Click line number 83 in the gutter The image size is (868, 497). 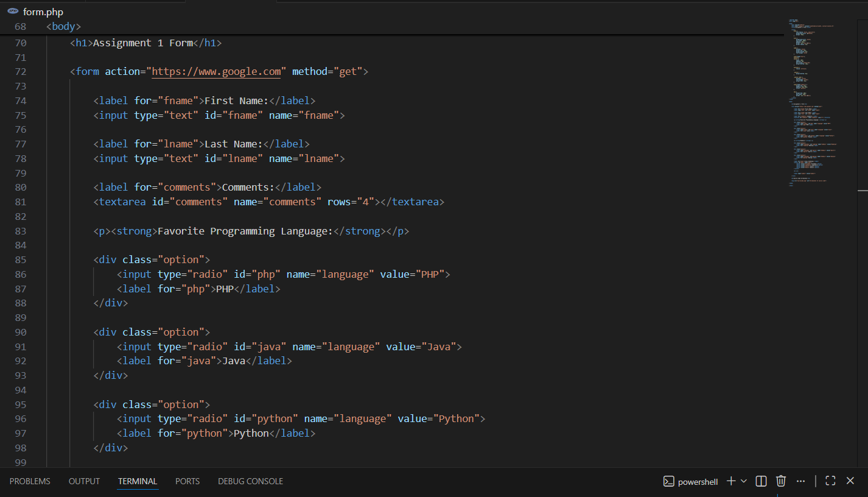pos(20,231)
